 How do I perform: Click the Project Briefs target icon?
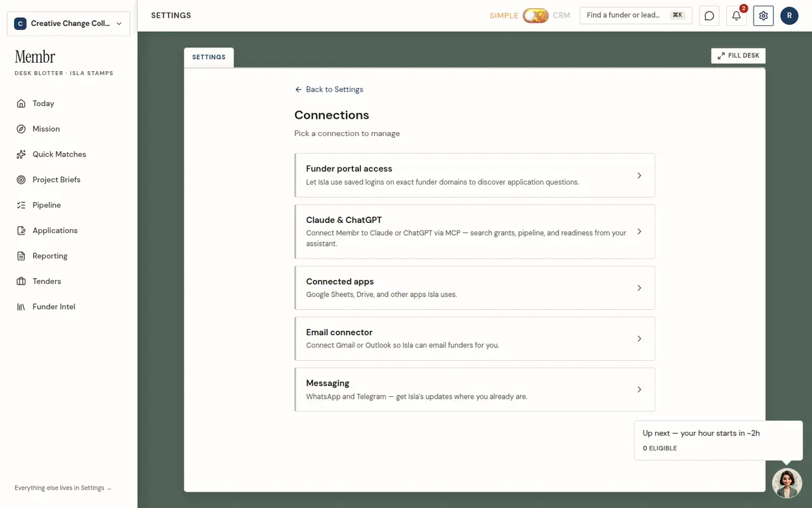[21, 180]
